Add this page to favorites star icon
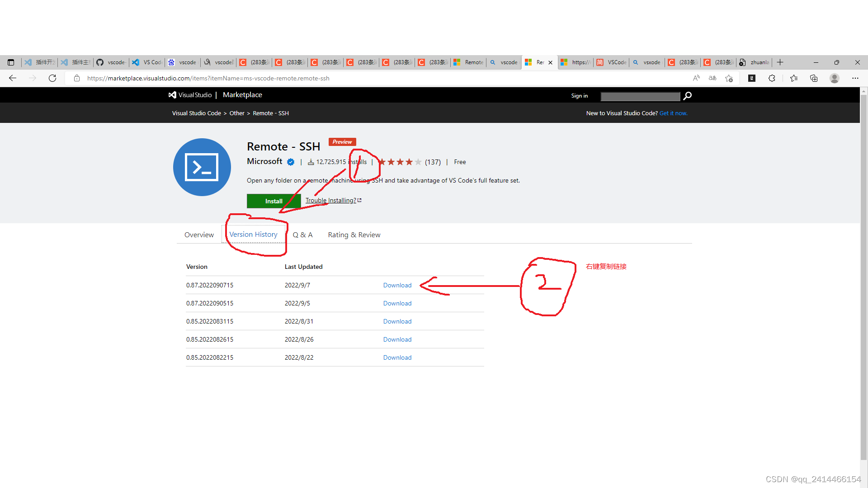Screen dimensions: 868x488 (x=729, y=78)
